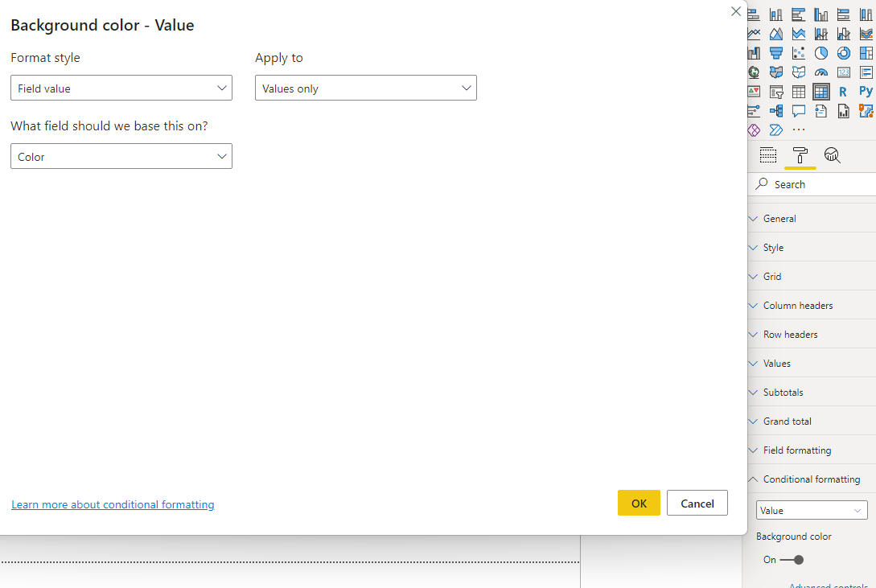
Task: Select the 100% stacked bar chart visual
Action: pos(844,14)
